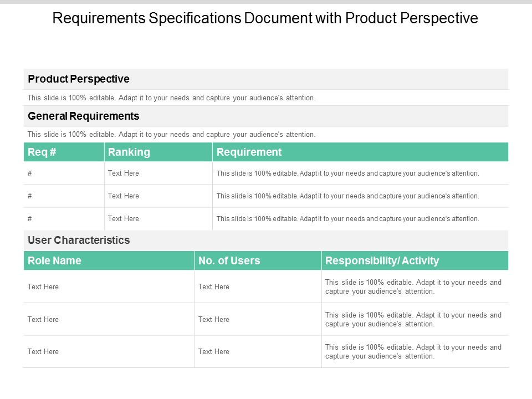Select the "Req #" column header
Image resolution: width=532 pixels, height=399 pixels.
tap(64, 152)
